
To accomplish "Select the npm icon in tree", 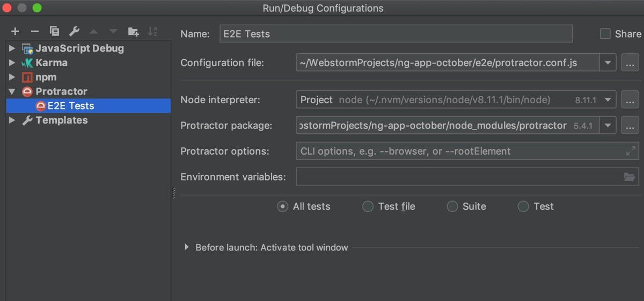I will pos(27,77).
